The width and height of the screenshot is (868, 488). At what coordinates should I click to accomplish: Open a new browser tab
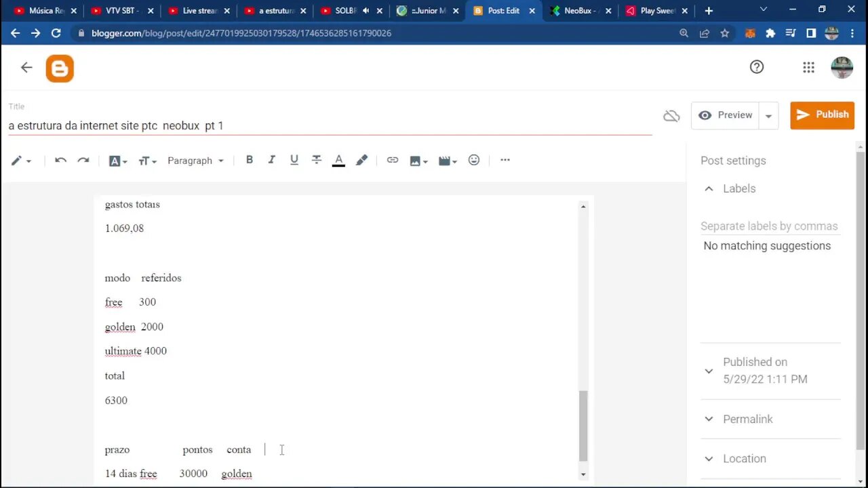click(709, 11)
